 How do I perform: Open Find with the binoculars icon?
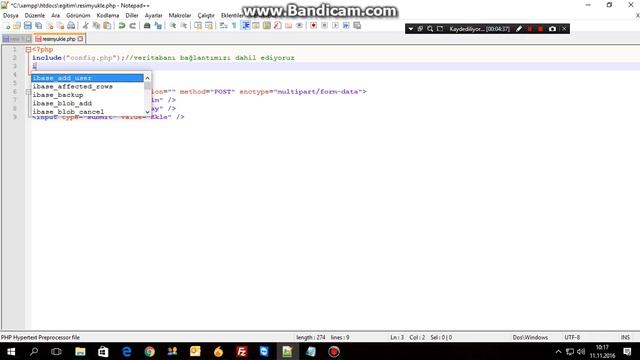(x=147, y=26)
